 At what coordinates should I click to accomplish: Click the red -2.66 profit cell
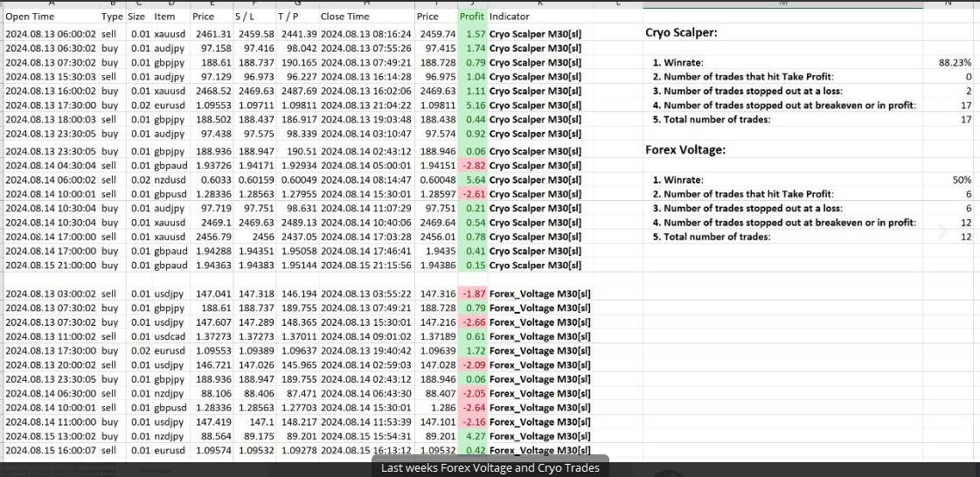(x=472, y=322)
